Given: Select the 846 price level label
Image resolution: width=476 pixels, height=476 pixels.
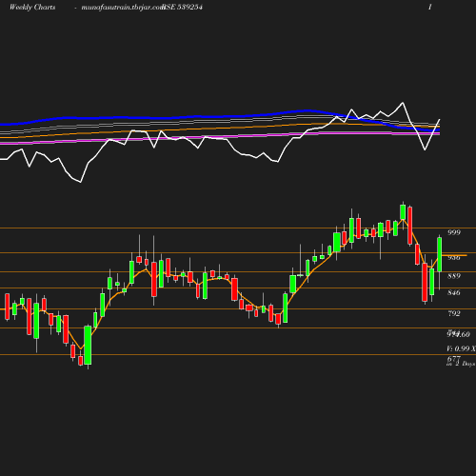Looking at the screenshot, I should click(454, 292).
